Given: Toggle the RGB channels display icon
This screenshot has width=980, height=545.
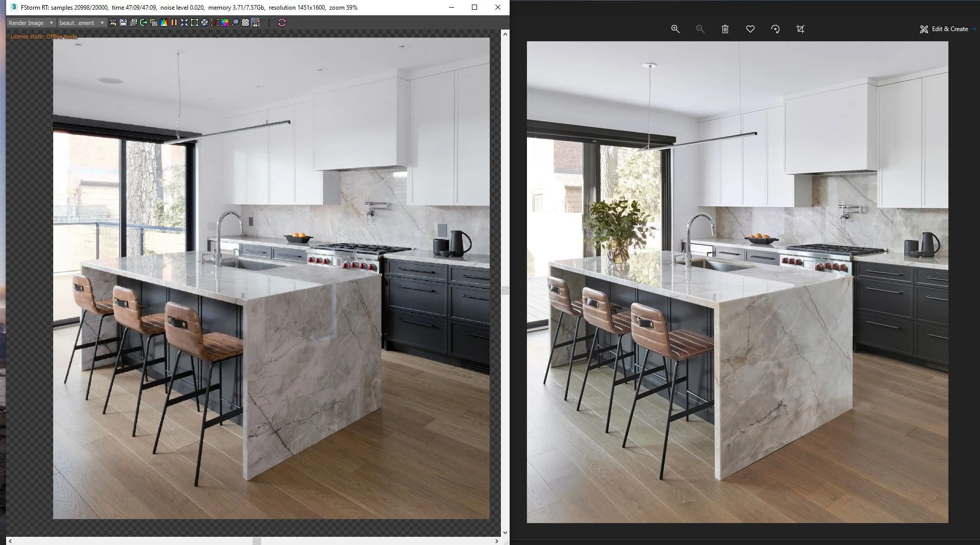Looking at the screenshot, I should [163, 22].
